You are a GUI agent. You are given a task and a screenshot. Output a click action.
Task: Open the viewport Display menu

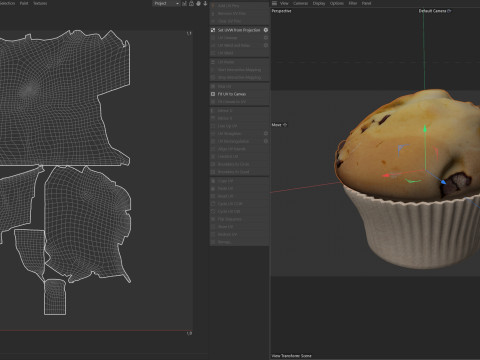click(319, 3)
